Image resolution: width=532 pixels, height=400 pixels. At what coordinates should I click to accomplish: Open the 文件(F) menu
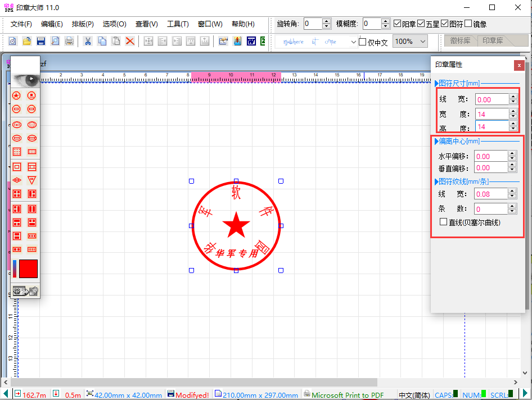click(21, 24)
